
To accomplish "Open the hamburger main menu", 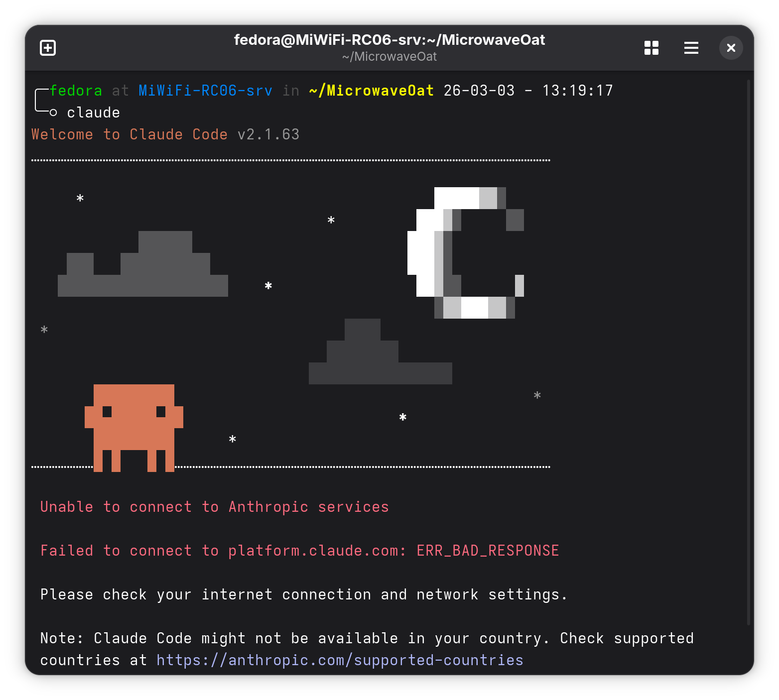I will 691,48.
